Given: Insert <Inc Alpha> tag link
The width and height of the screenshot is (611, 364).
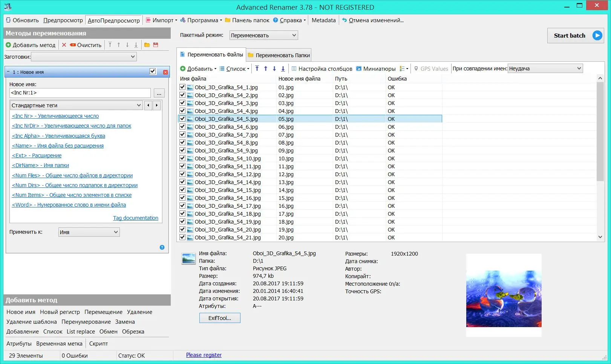Looking at the screenshot, I should tap(58, 136).
